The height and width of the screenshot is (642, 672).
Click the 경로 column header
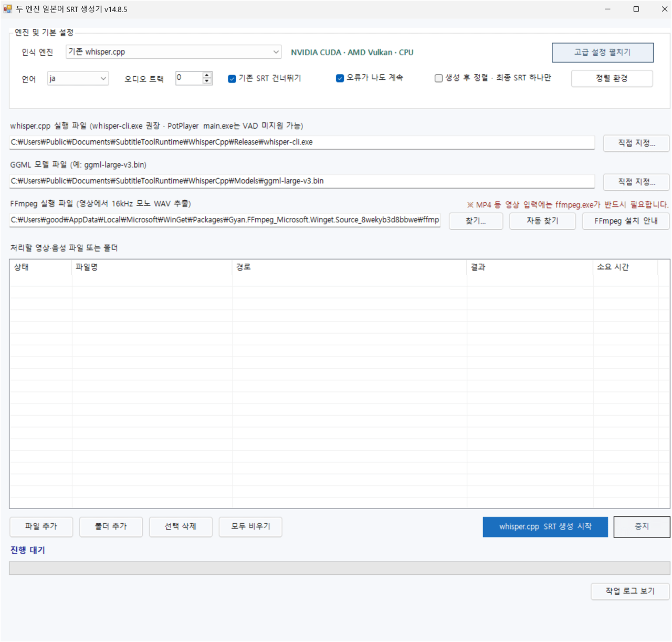point(350,267)
